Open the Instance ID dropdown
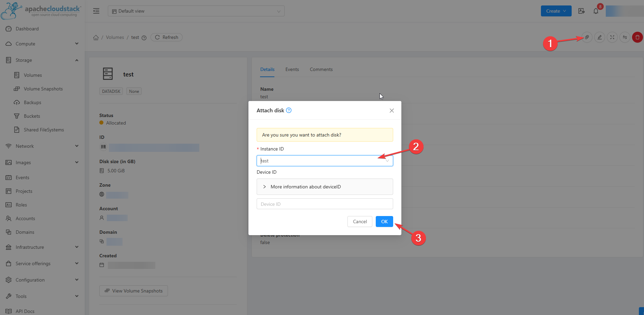The image size is (644, 315). tap(324, 161)
